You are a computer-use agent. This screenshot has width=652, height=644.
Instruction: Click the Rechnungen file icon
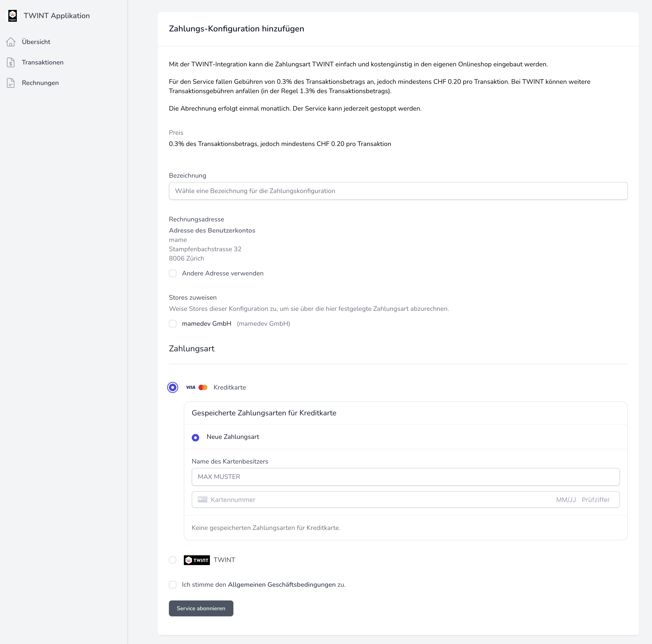click(x=11, y=83)
